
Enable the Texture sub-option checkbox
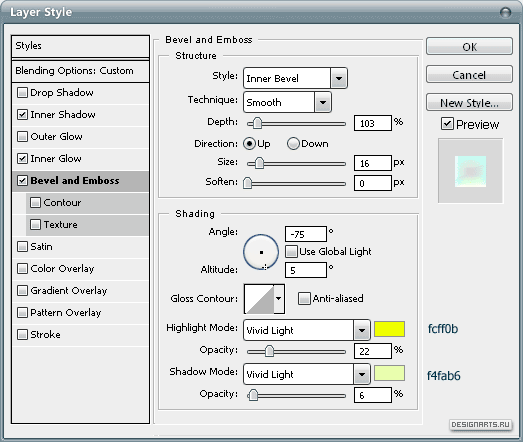(35, 225)
